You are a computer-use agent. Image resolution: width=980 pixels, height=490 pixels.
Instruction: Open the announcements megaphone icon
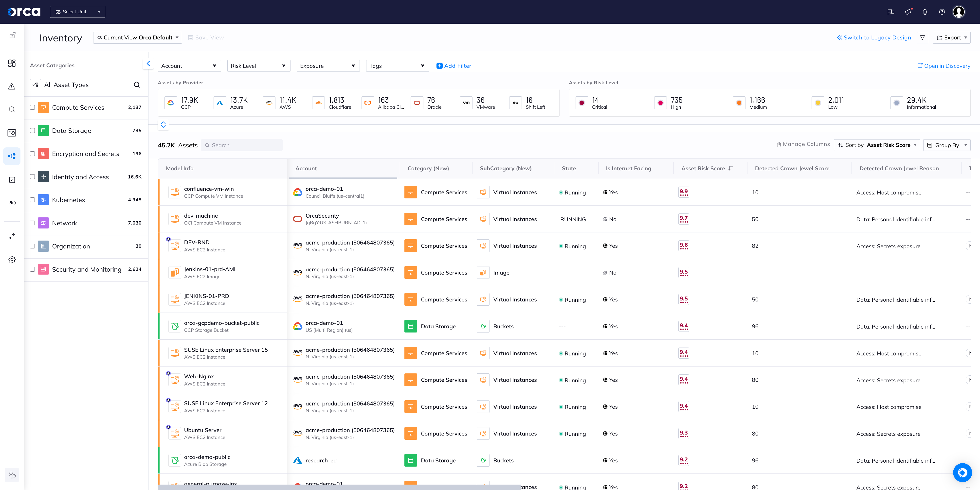click(908, 12)
